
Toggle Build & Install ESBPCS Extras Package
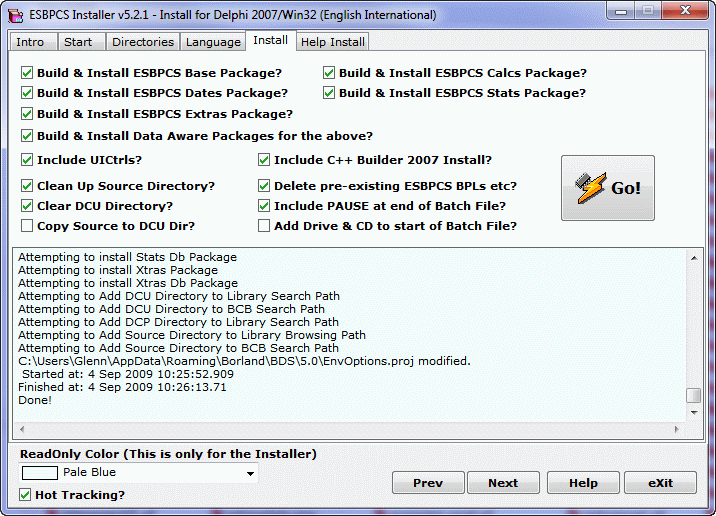pyautogui.click(x=27, y=114)
